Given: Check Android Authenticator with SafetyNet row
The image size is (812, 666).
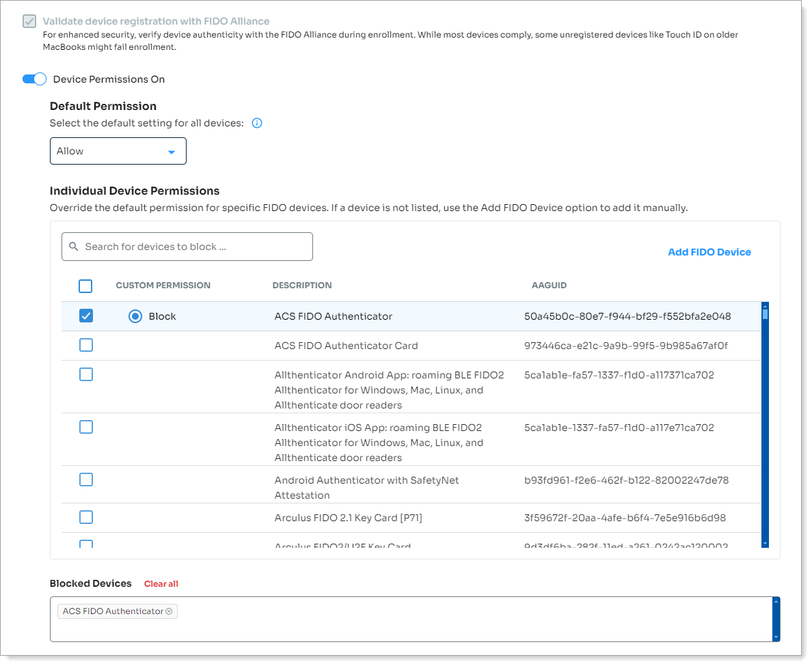Looking at the screenshot, I should (86, 480).
